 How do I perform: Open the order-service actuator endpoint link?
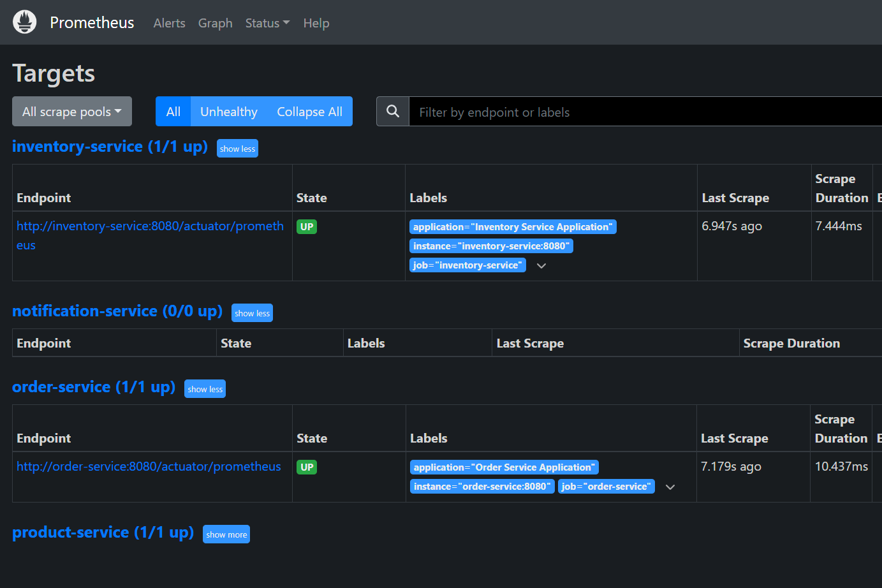[149, 466]
